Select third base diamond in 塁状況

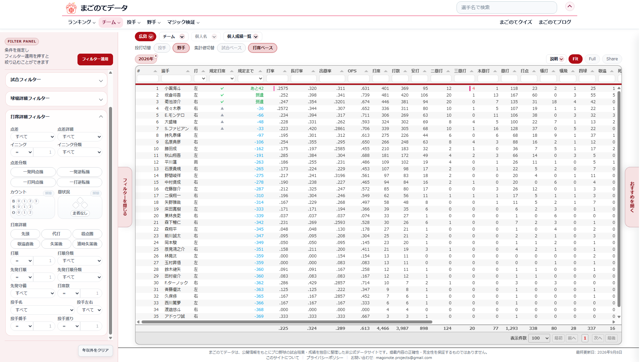76,205
